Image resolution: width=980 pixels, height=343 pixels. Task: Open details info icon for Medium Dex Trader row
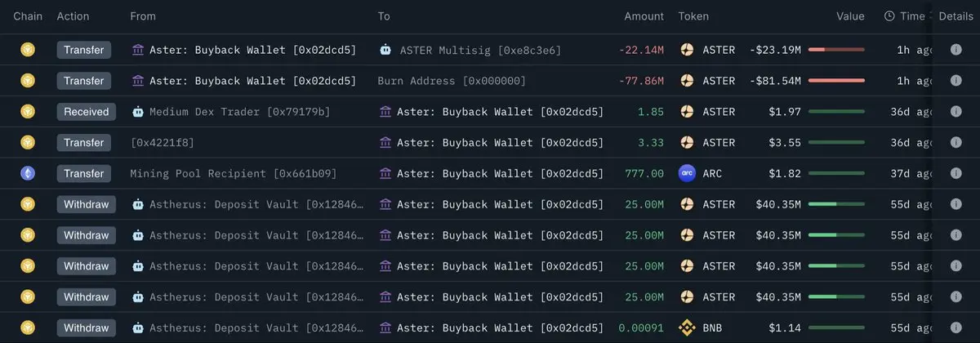(x=955, y=112)
